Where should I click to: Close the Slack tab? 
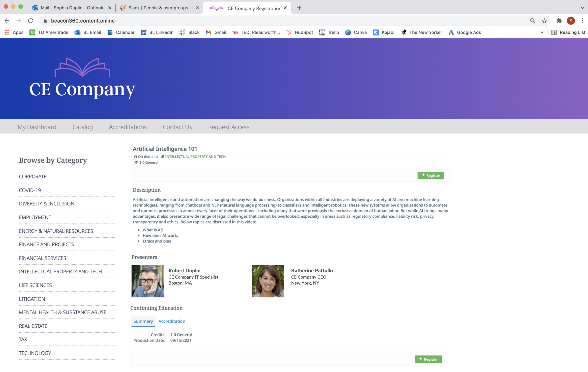click(x=197, y=8)
